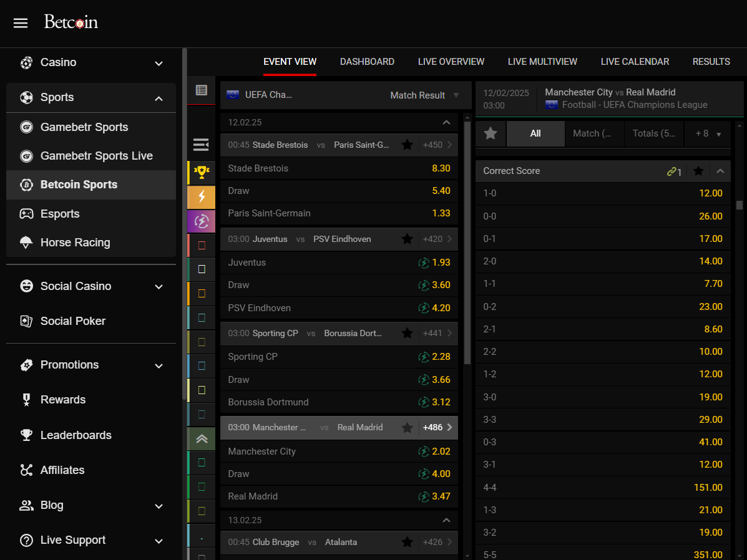Click the bet slip list icon
The image size is (747, 560).
tap(201, 90)
